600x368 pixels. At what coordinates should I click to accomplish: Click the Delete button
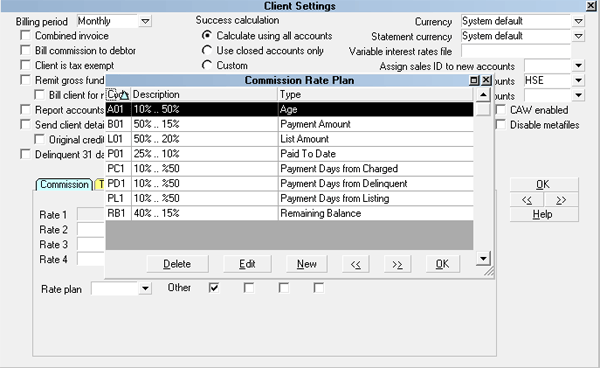click(177, 264)
